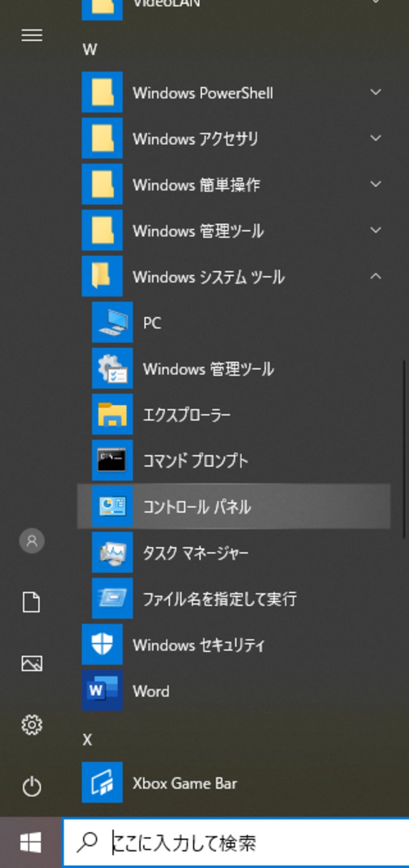This screenshot has width=409, height=868.
Task: Click the PC computer icon
Action: tap(112, 322)
